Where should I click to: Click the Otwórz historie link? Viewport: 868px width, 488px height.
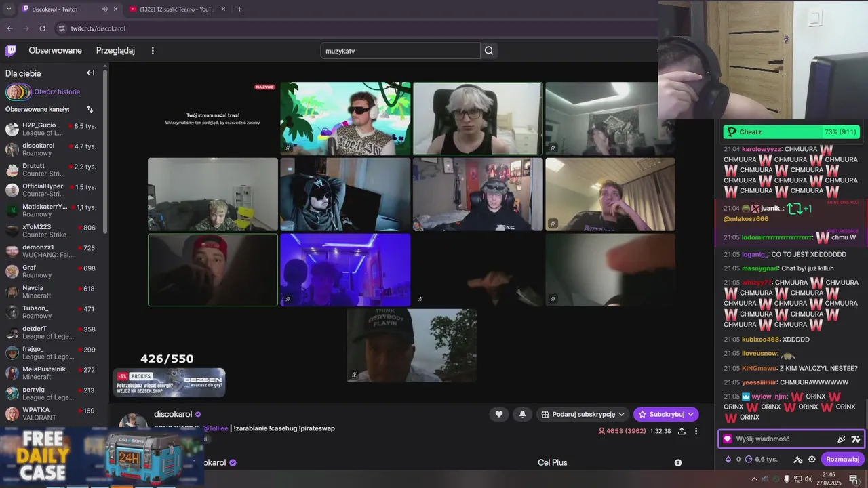click(57, 92)
